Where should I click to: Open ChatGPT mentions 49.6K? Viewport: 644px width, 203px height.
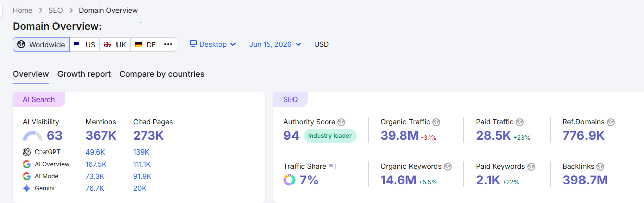tap(95, 152)
